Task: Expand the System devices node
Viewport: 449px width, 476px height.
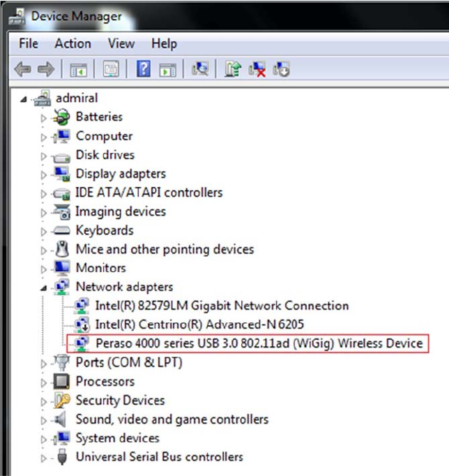Action: click(x=44, y=439)
